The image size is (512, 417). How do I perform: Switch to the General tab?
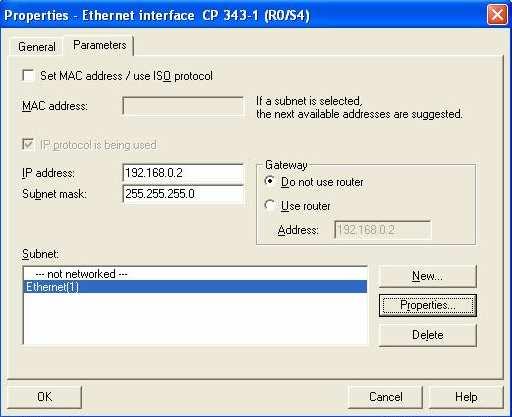click(x=37, y=47)
